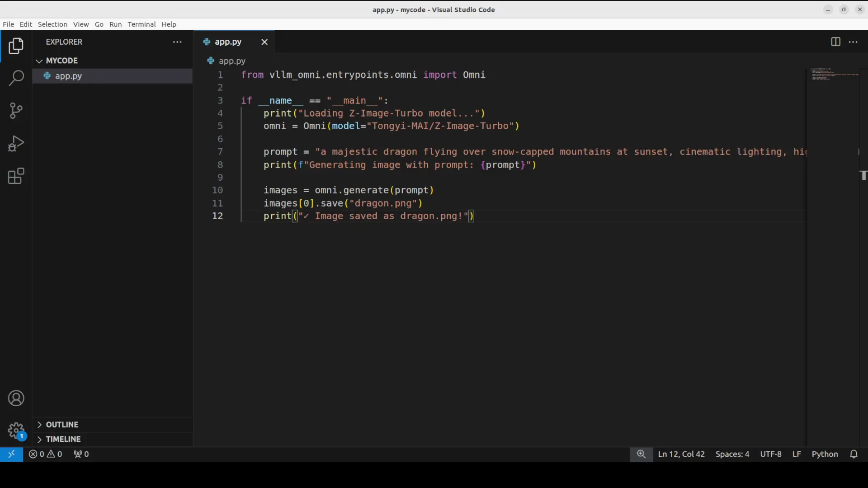Open the Search view in the activity bar
868x488 pixels.
(x=16, y=78)
